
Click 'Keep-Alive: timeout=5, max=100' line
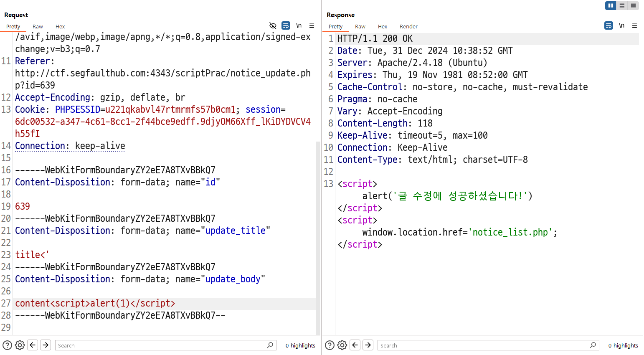coord(413,135)
